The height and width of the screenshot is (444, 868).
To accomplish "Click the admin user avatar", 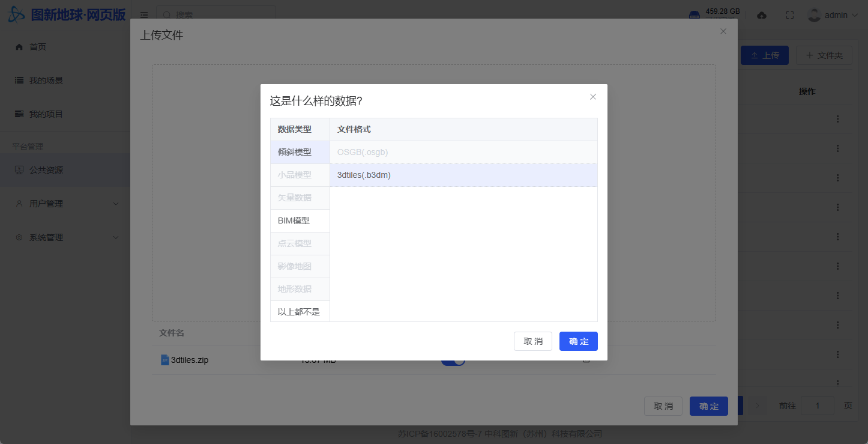I will [x=814, y=15].
